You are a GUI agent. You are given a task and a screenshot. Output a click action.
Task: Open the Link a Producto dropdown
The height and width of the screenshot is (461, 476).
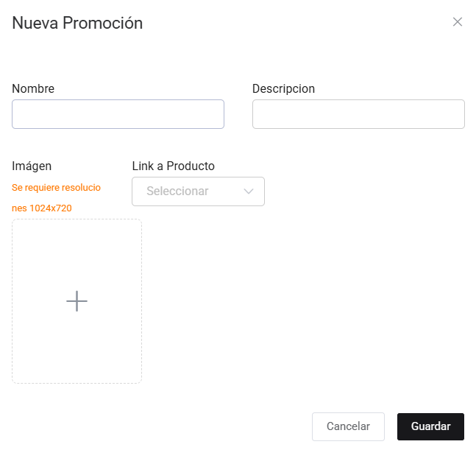[198, 191]
